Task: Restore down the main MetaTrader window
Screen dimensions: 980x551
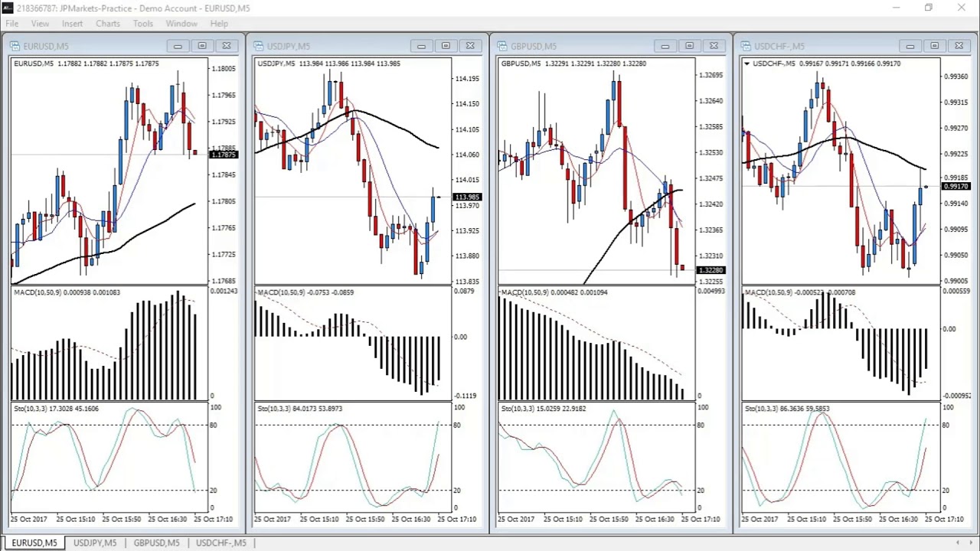Action: point(929,8)
